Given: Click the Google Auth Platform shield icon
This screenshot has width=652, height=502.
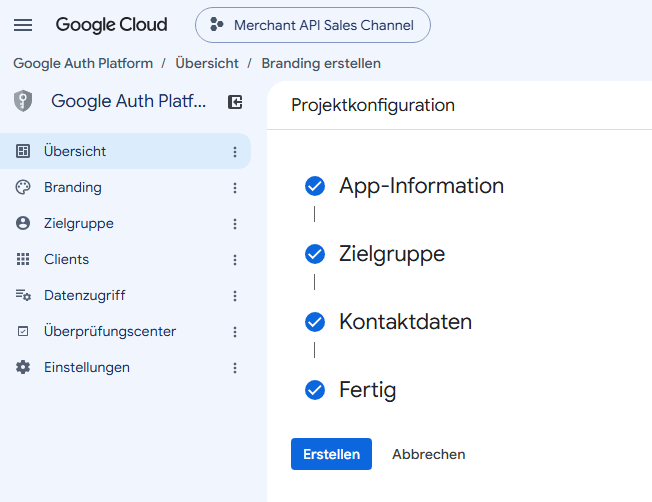Looking at the screenshot, I should click(23, 101).
